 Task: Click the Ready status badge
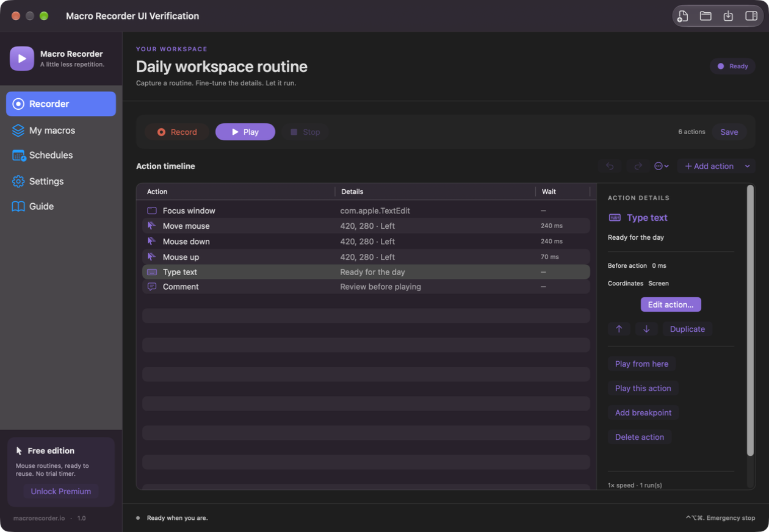point(732,66)
